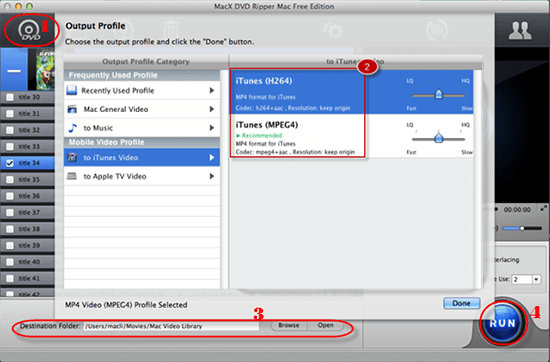Viewport: 550px width, 362px height.
Task: Toggle fullscreen with the preview expand icon
Action: pyautogui.click(x=544, y=208)
